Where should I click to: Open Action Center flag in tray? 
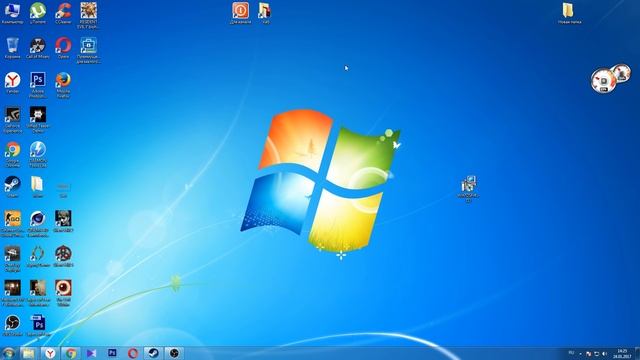tap(588, 353)
